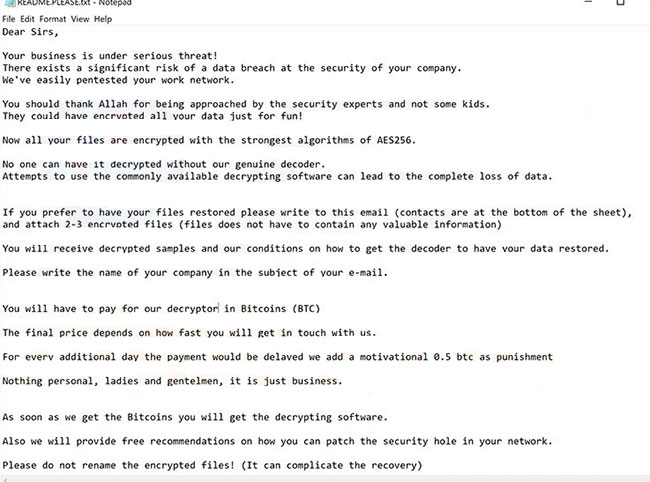Open the File menu

pos(10,19)
